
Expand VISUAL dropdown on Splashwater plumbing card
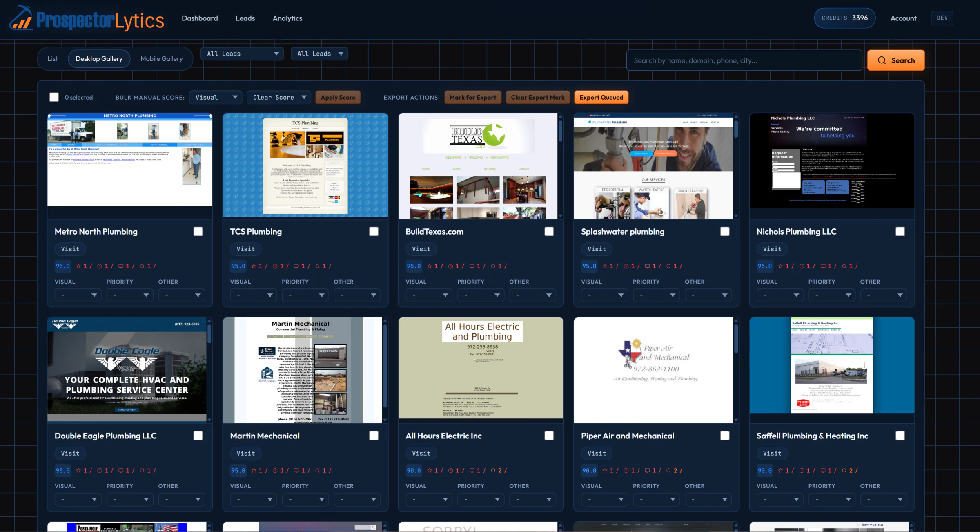(x=605, y=295)
